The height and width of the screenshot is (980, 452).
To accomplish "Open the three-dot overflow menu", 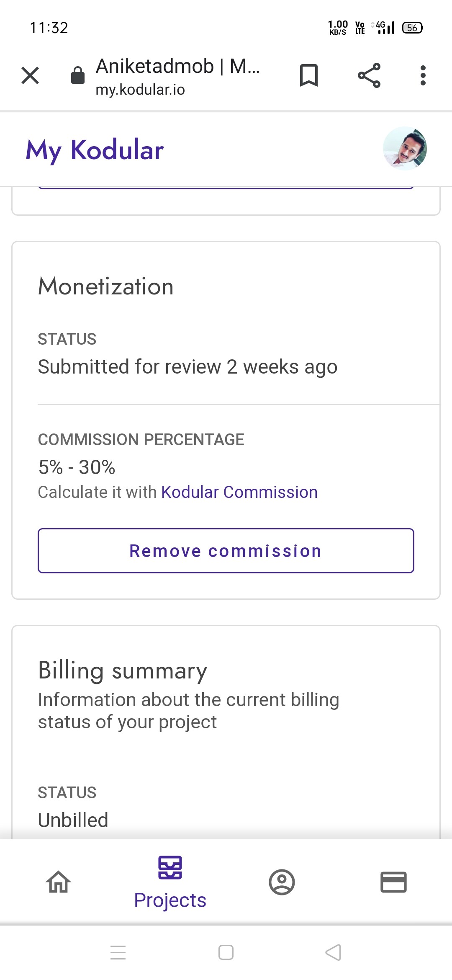I will click(x=423, y=75).
